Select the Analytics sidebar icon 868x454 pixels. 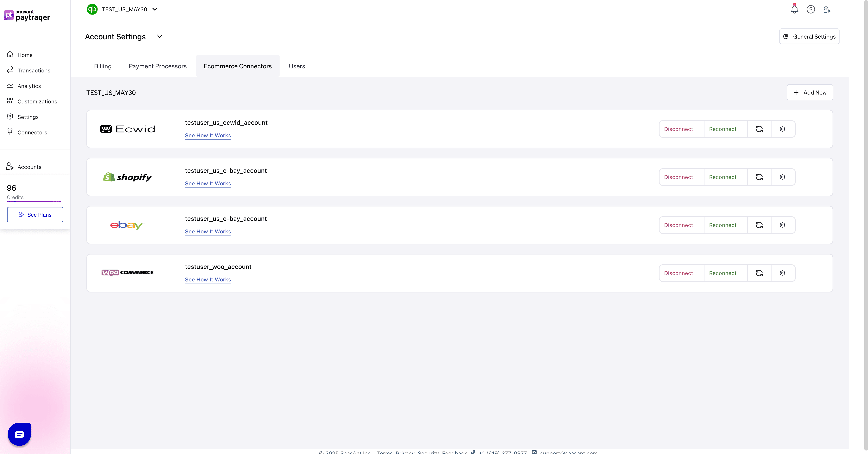(x=10, y=86)
